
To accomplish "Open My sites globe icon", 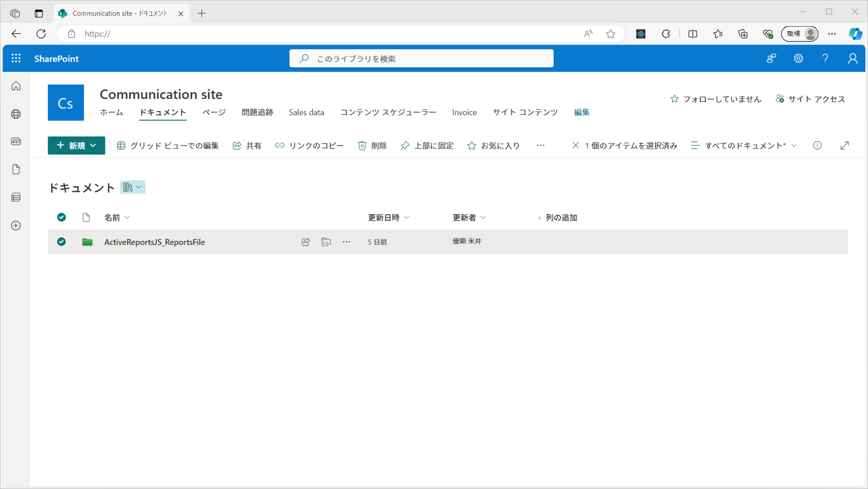I will click(16, 114).
